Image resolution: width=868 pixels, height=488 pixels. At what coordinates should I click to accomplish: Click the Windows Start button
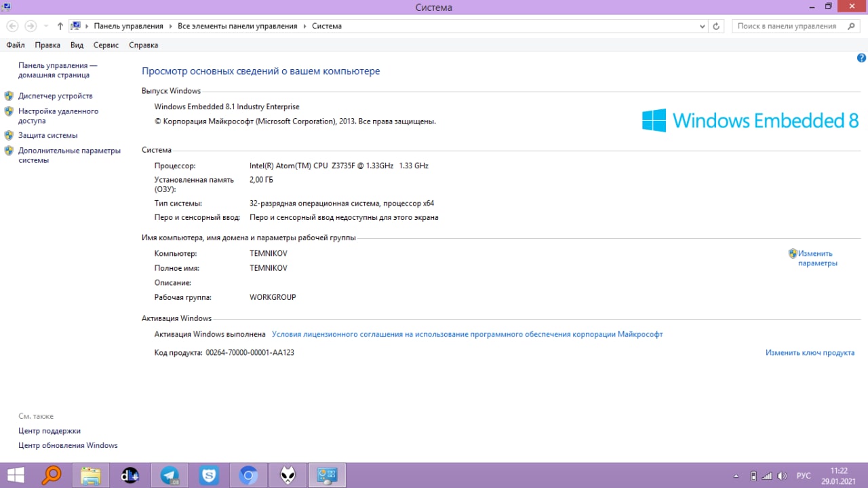[x=15, y=475]
